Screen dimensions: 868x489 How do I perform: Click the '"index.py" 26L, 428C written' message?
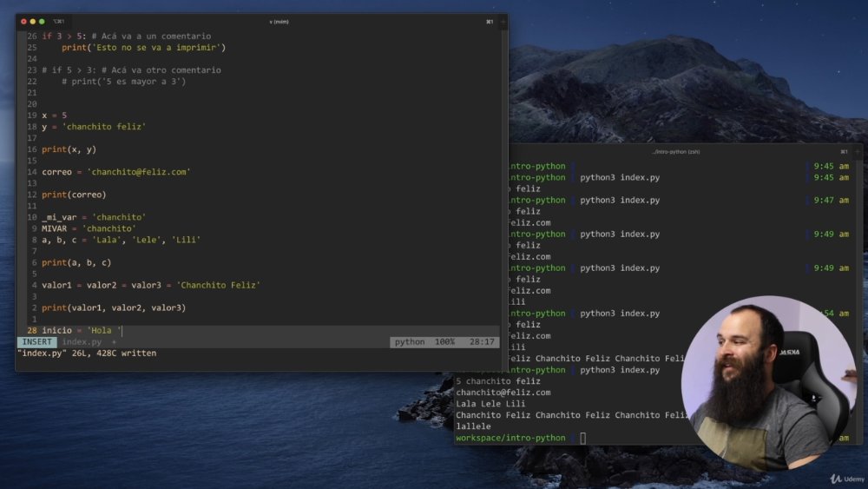(87, 353)
